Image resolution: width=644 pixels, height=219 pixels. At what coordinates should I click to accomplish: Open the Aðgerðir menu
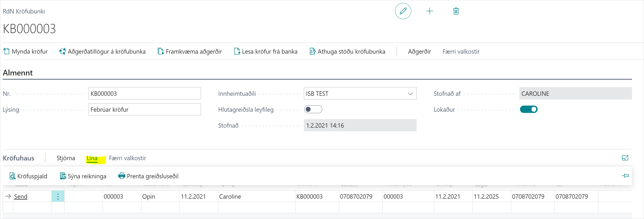(x=419, y=51)
